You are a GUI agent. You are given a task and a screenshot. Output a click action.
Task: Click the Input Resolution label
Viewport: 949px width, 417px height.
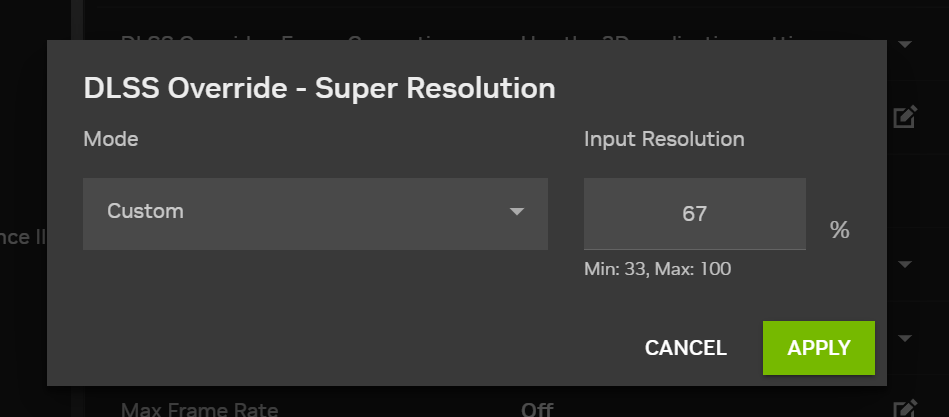click(x=664, y=139)
